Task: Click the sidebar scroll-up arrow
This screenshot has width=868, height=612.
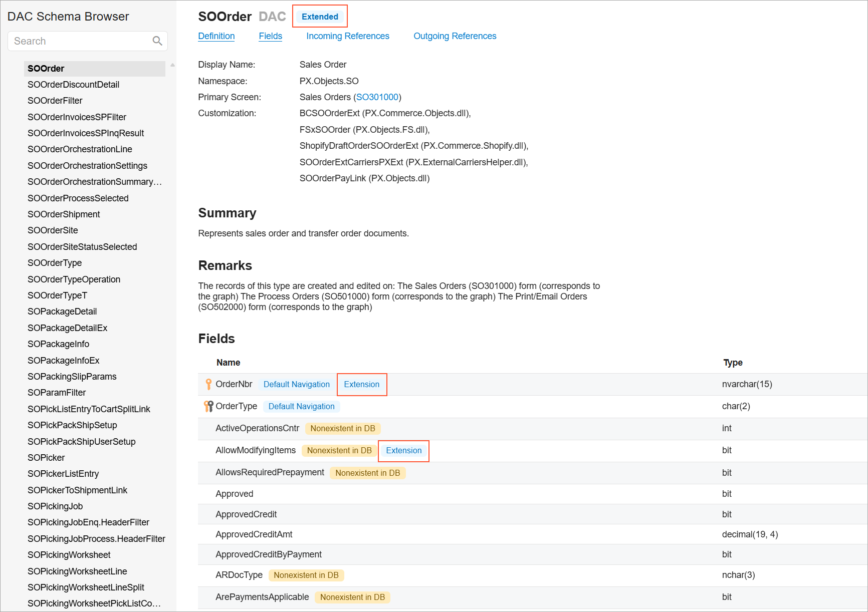Action: pyautogui.click(x=172, y=65)
